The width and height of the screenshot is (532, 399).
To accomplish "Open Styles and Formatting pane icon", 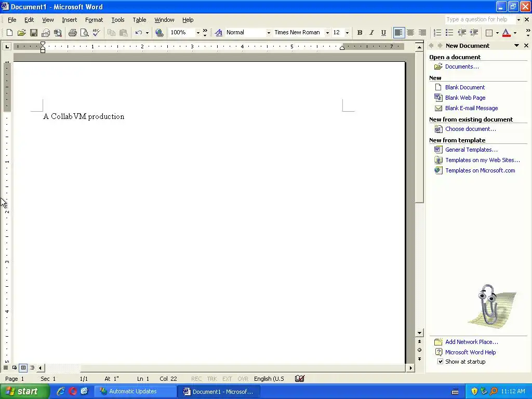I will pyautogui.click(x=219, y=33).
